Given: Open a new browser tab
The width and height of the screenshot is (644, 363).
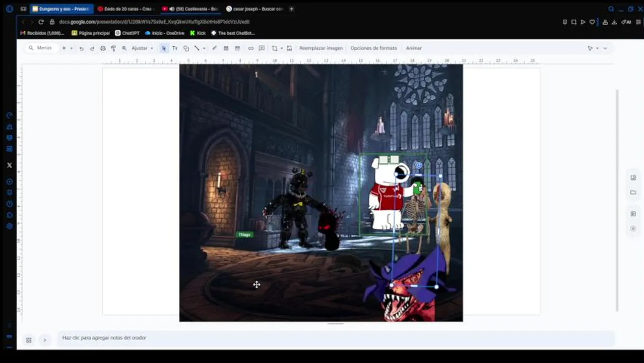Looking at the screenshot, I should coord(291,9).
